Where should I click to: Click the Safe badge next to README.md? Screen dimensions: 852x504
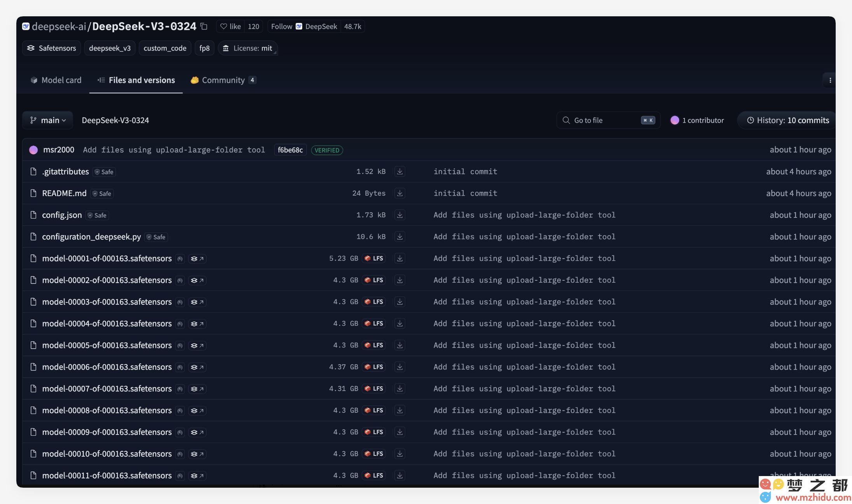tap(102, 194)
